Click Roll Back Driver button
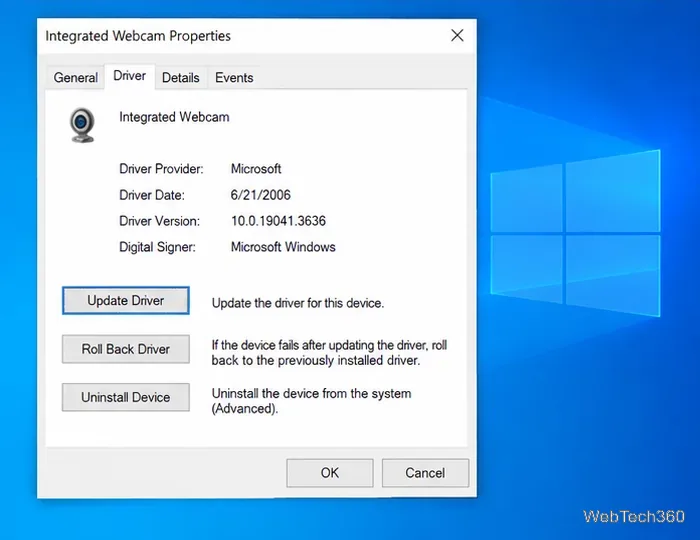This screenshot has width=700, height=540. pyautogui.click(x=126, y=349)
